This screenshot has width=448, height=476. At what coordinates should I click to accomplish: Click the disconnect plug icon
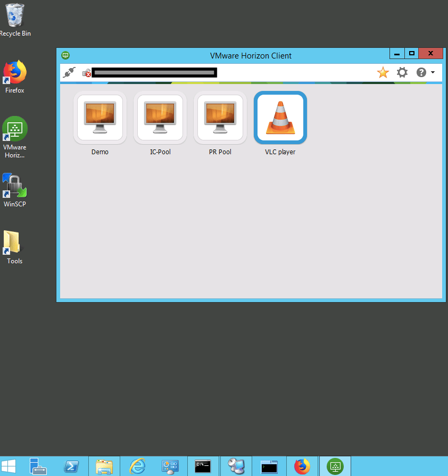(x=69, y=72)
